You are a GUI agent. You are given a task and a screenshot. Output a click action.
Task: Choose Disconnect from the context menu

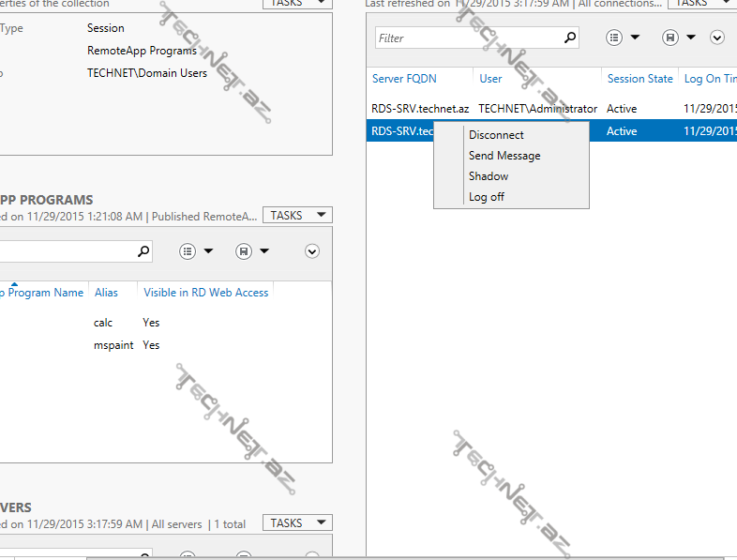[x=496, y=135]
